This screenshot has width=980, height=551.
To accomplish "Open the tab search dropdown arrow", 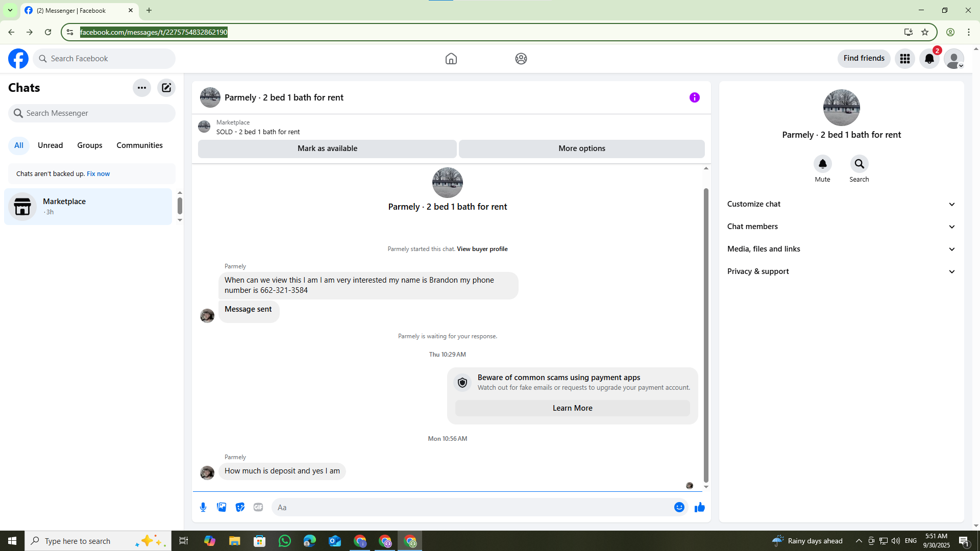I will pos(10,10).
